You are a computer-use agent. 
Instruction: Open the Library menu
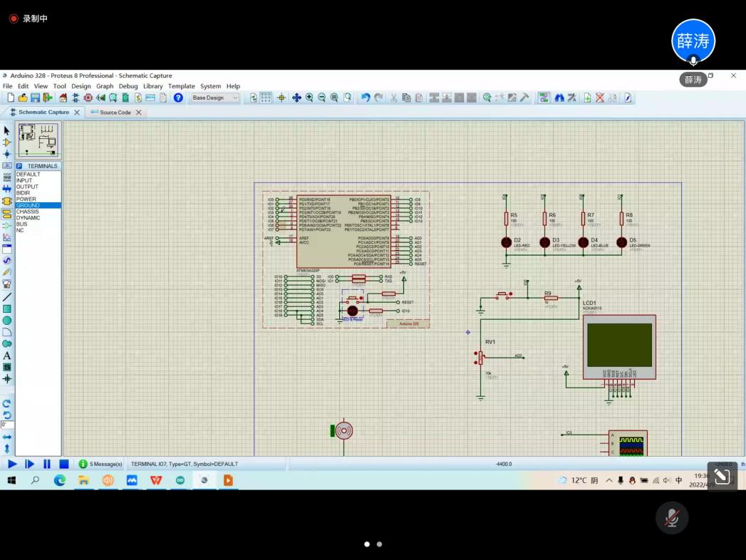[152, 86]
